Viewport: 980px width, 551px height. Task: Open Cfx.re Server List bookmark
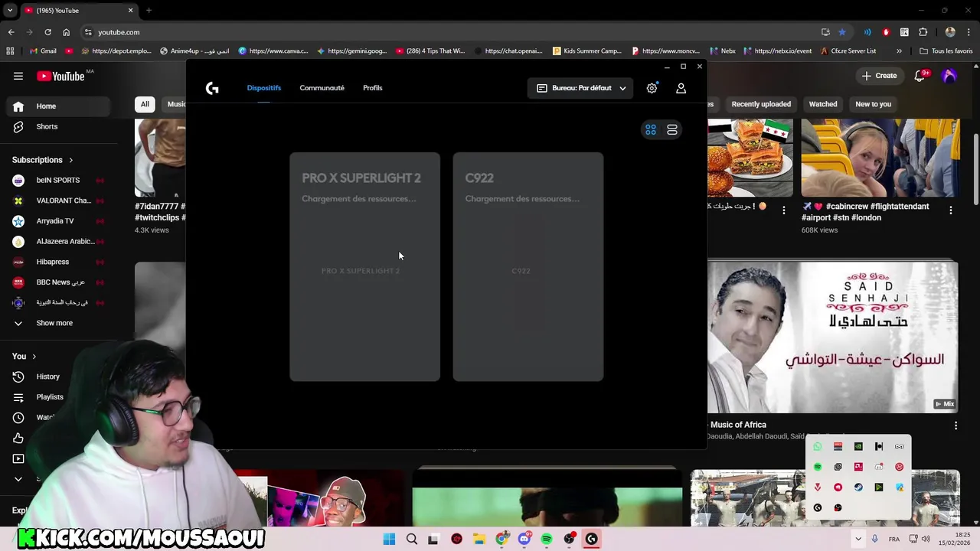pyautogui.click(x=848, y=51)
